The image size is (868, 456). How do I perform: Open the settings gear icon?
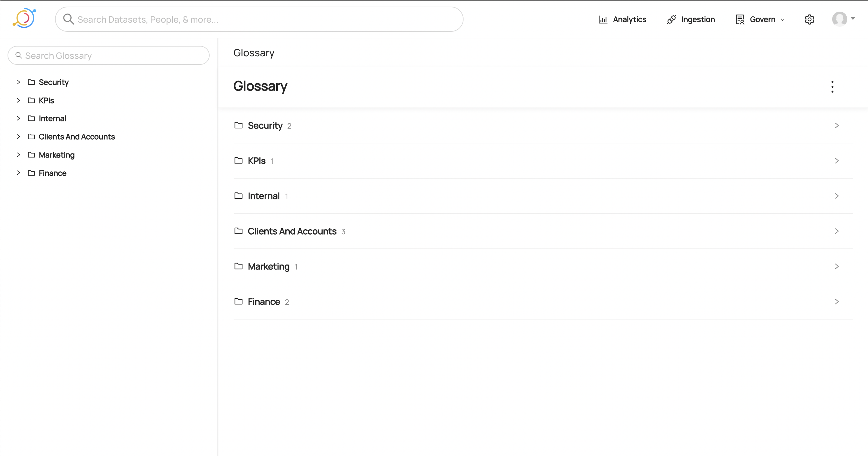coord(809,19)
